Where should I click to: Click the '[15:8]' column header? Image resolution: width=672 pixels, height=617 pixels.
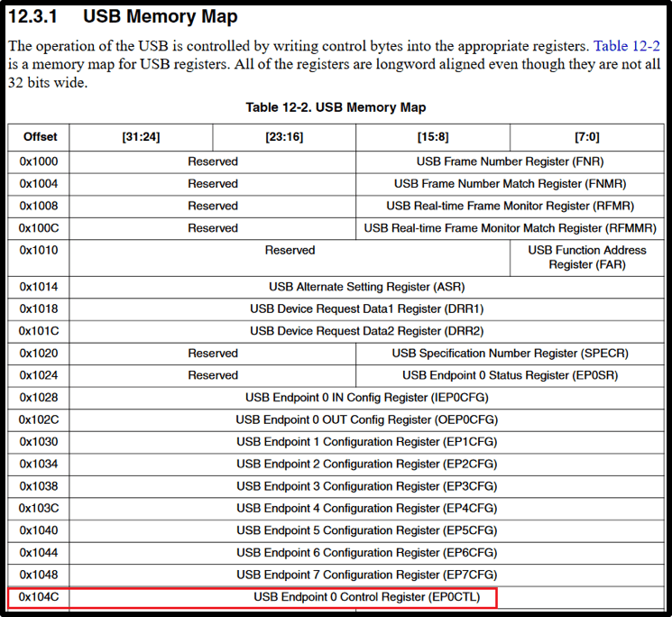pos(433,137)
